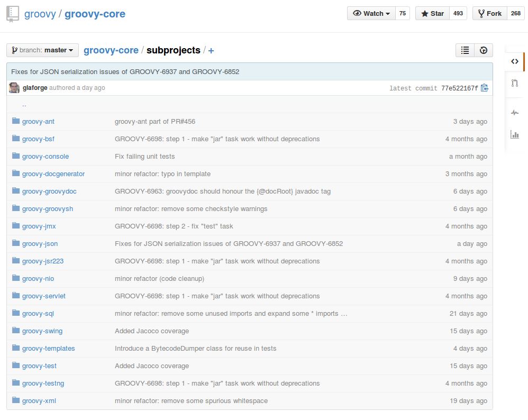Go to groovy-core root in breadcrumb

[x=111, y=50]
